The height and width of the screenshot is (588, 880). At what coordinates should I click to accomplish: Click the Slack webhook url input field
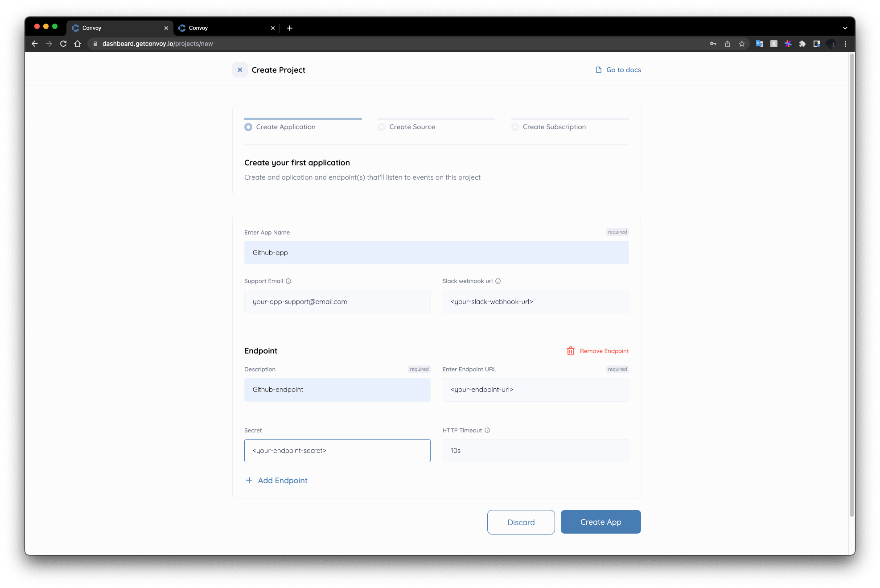(535, 302)
